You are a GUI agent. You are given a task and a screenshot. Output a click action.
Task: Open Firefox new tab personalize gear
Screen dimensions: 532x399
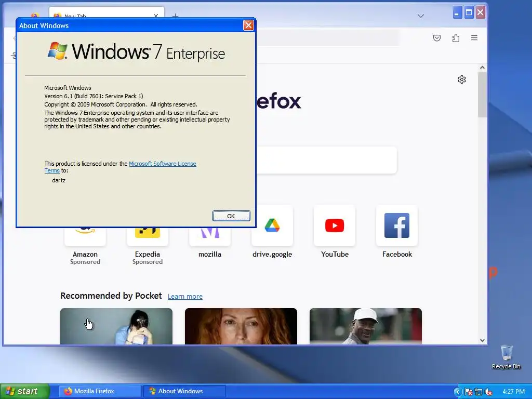pos(462,79)
